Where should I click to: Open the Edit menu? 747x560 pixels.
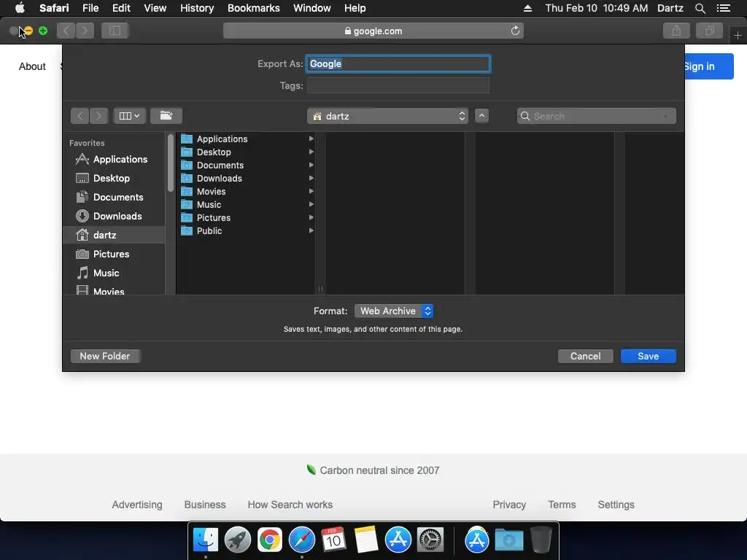pos(121,8)
